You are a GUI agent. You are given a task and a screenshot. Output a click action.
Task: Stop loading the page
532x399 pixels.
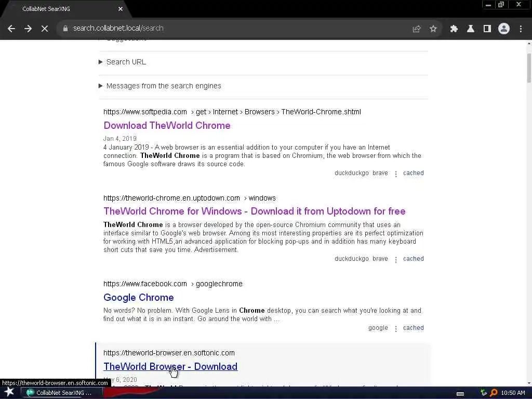(45, 29)
